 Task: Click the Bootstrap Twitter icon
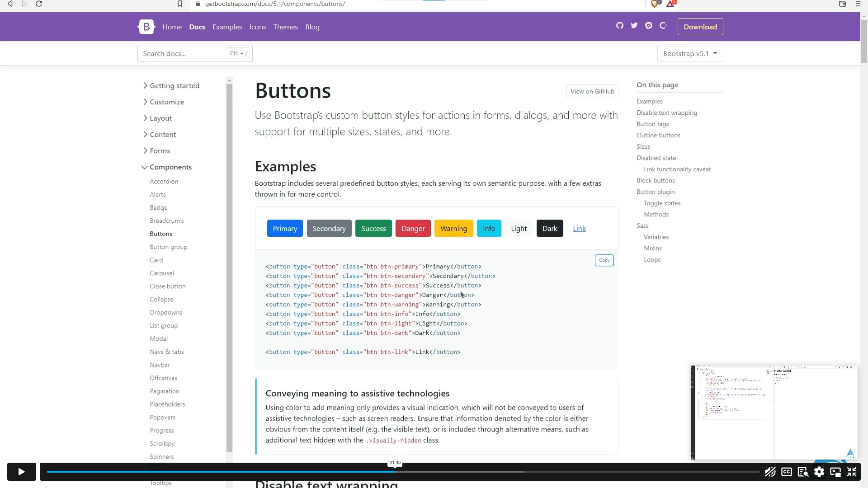click(x=634, y=26)
